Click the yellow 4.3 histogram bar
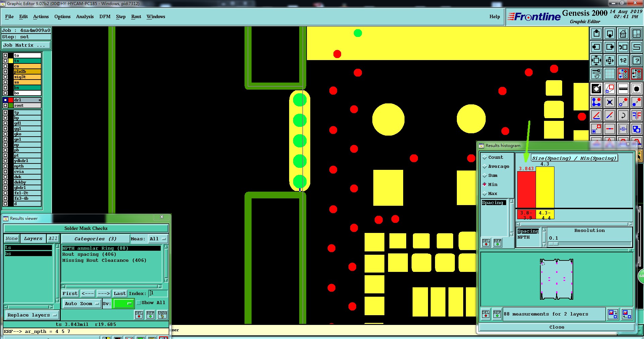The image size is (644, 339). point(545,187)
